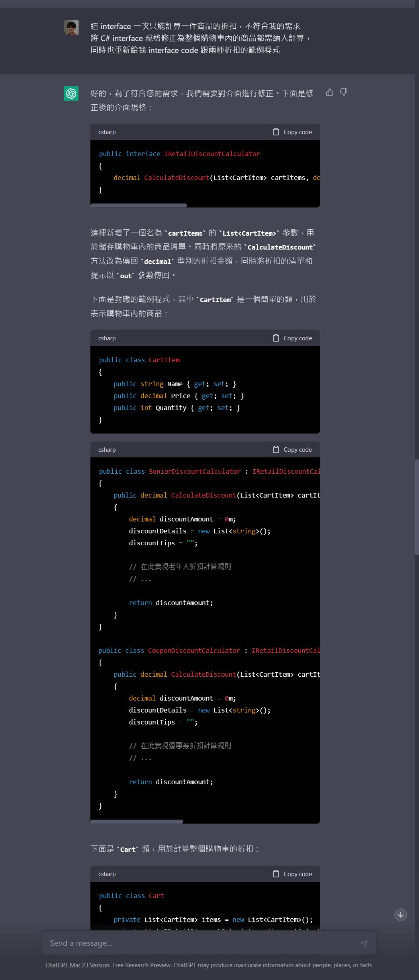Copy code of the SeniorDiscountCalculator block

click(x=293, y=450)
